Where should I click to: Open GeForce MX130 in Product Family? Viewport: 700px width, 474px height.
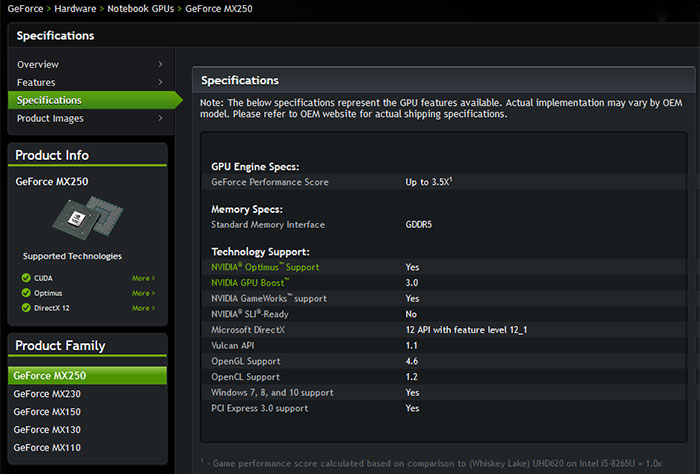47,429
